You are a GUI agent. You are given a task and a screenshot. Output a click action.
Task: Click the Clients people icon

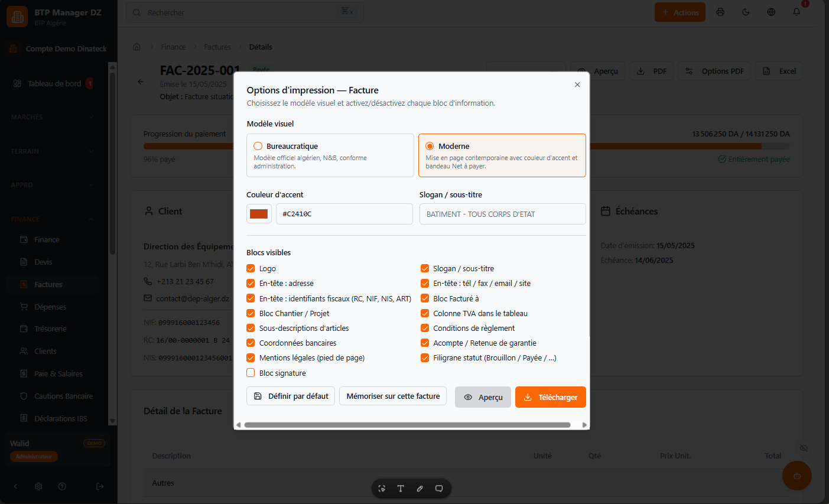click(24, 351)
